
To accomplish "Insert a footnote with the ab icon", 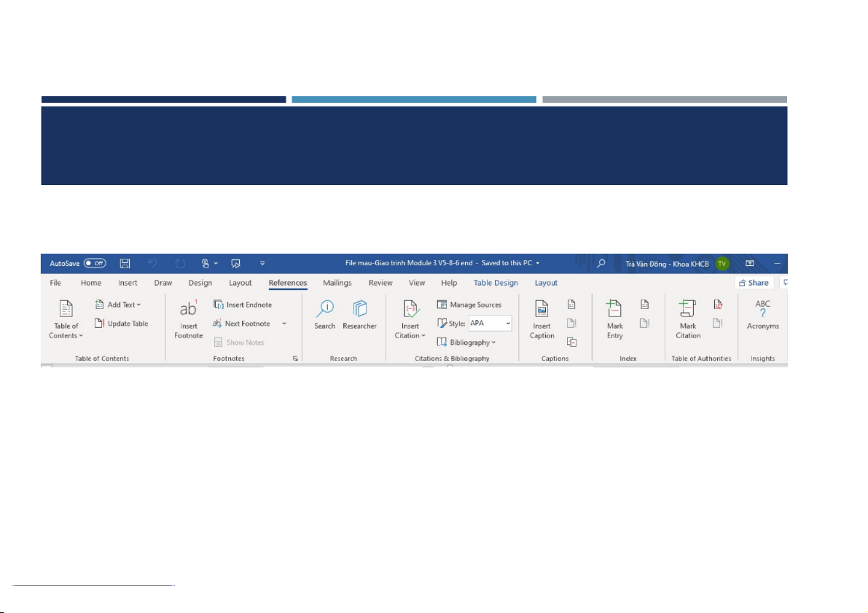I will click(x=188, y=319).
